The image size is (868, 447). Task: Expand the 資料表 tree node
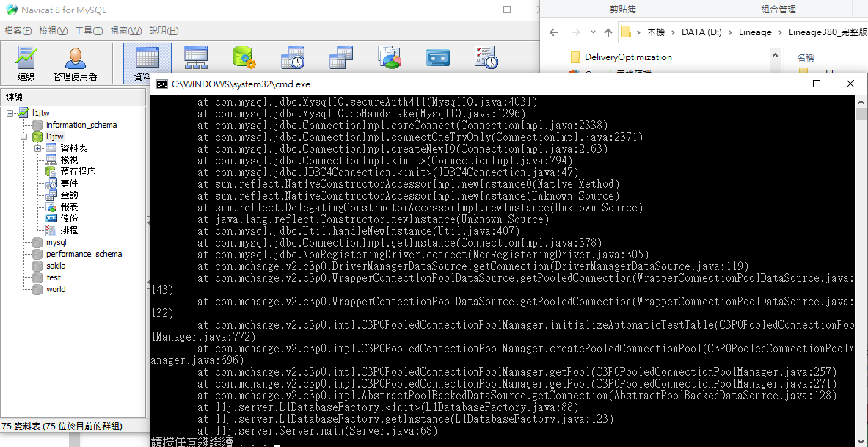(37, 148)
